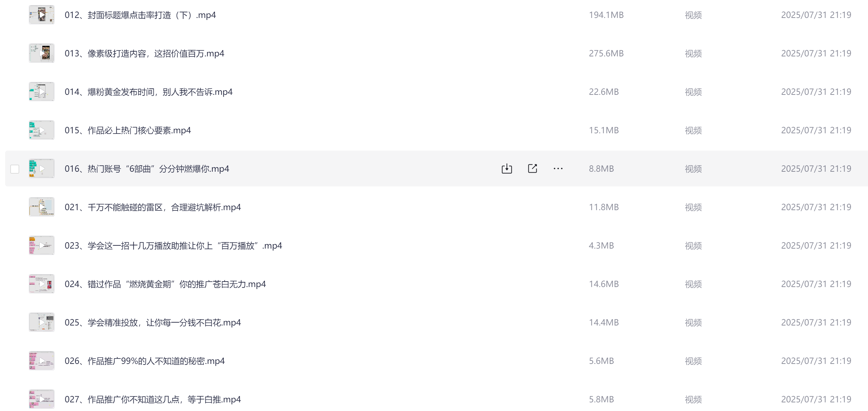
Task: Click the 023 video thumbnail
Action: point(41,245)
